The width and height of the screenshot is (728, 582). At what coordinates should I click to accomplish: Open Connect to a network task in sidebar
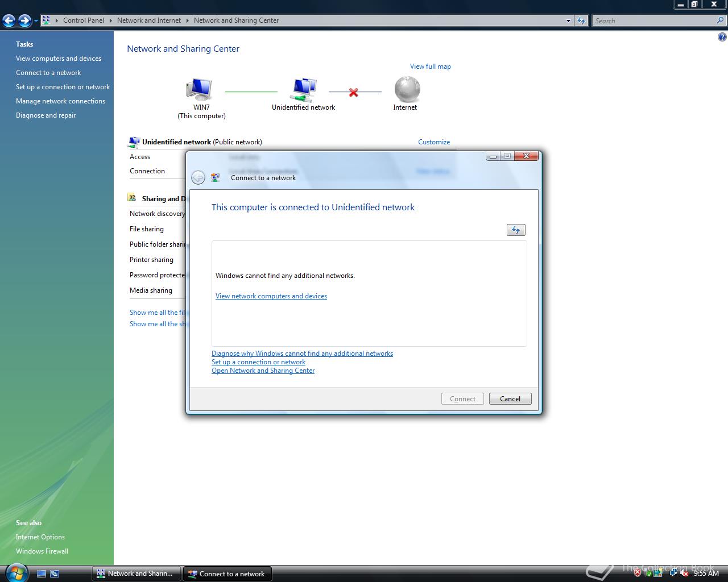(x=48, y=73)
